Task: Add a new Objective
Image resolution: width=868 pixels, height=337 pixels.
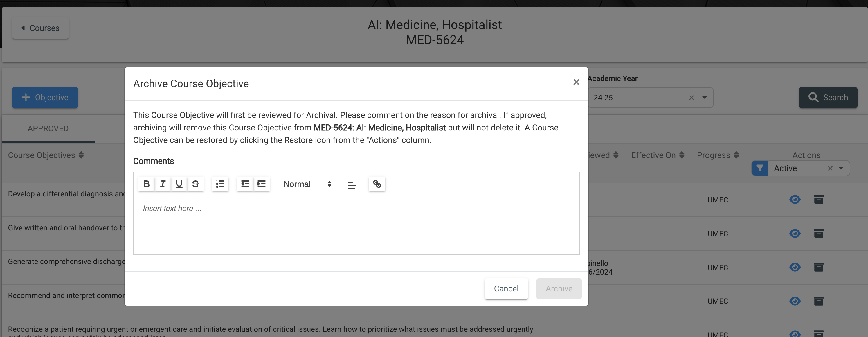Action: pyautogui.click(x=45, y=98)
